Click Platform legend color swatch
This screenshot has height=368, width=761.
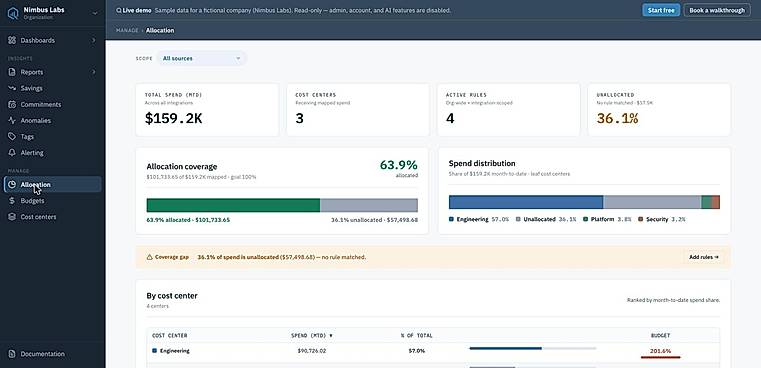[x=585, y=219]
